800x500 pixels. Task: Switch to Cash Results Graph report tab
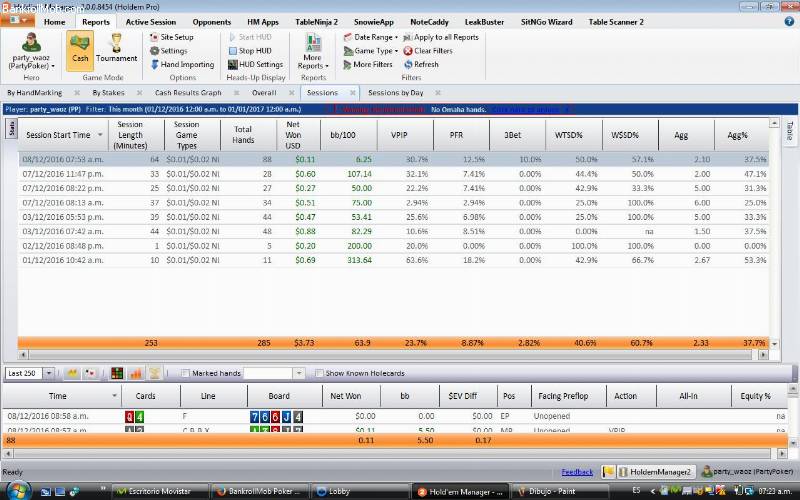point(188,93)
